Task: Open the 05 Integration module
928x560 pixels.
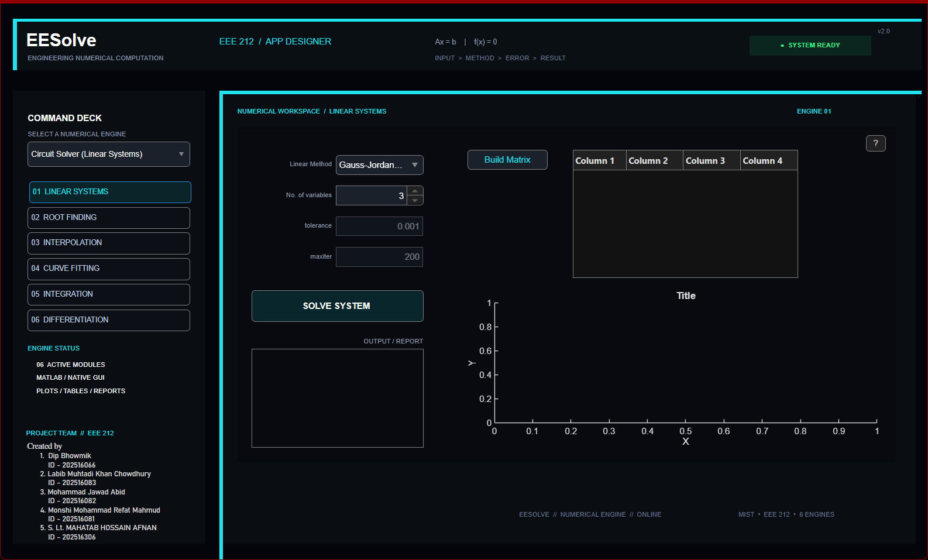Action: (109, 294)
